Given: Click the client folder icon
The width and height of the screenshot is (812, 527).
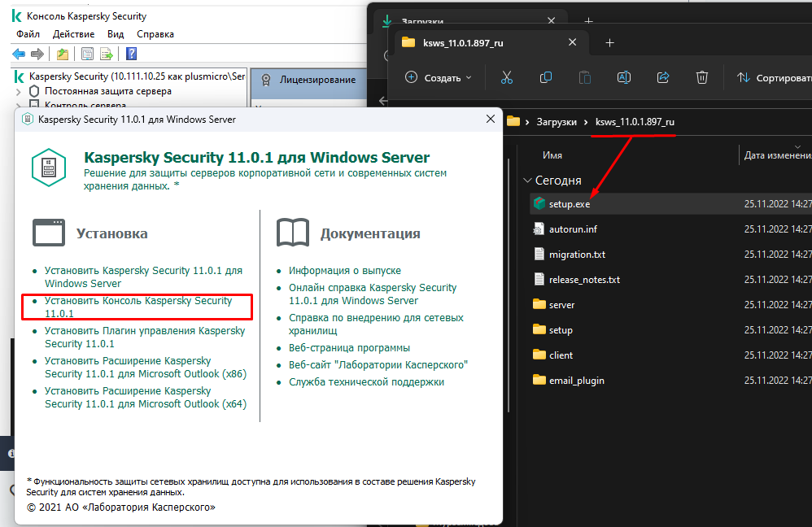Looking at the screenshot, I should point(539,355).
